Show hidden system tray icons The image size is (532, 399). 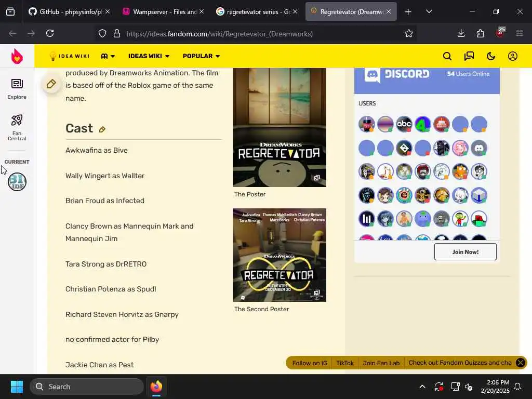point(422,387)
